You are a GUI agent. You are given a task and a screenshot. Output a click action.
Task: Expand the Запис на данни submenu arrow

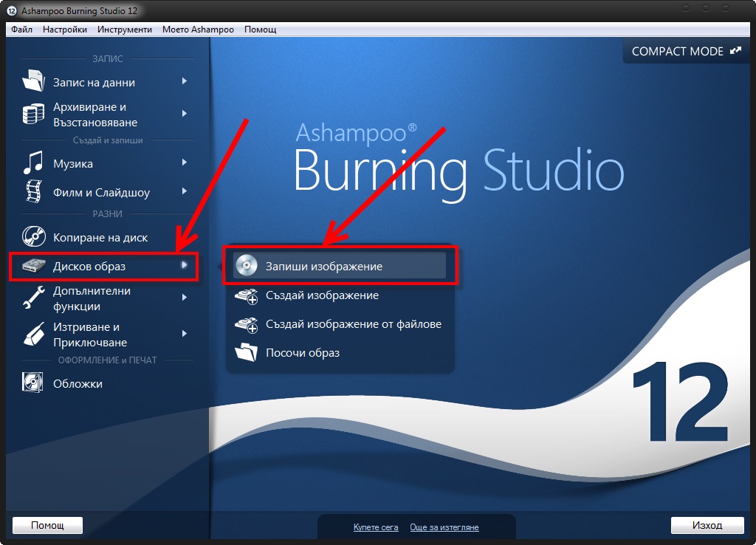[185, 81]
